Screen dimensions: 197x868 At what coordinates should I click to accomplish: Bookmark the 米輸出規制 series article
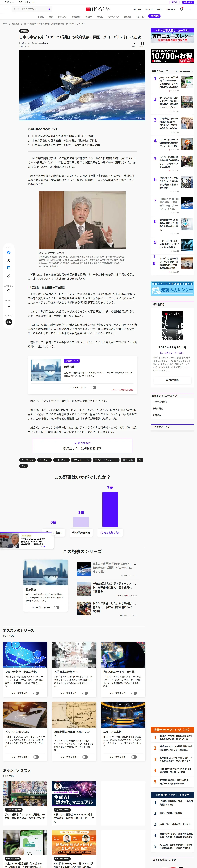[135, 583]
